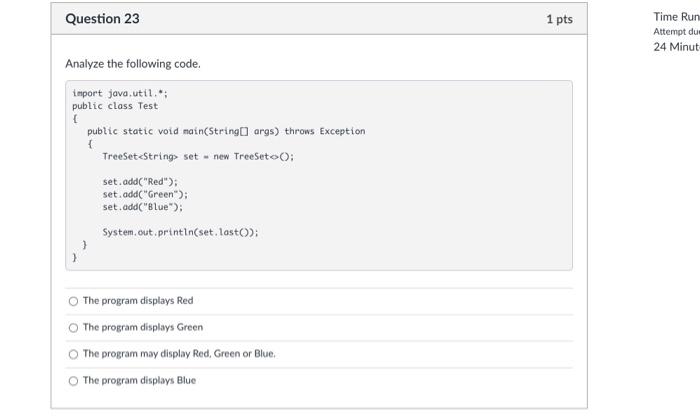The height and width of the screenshot is (420, 700).
Task: Click the '1 pts' points label
Action: (x=560, y=20)
